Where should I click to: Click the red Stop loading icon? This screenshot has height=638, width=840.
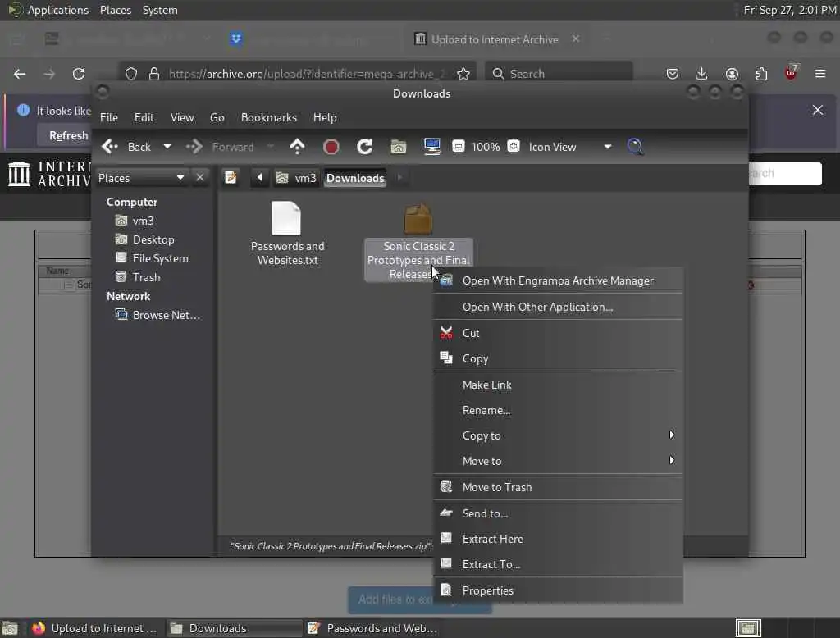coord(331,147)
